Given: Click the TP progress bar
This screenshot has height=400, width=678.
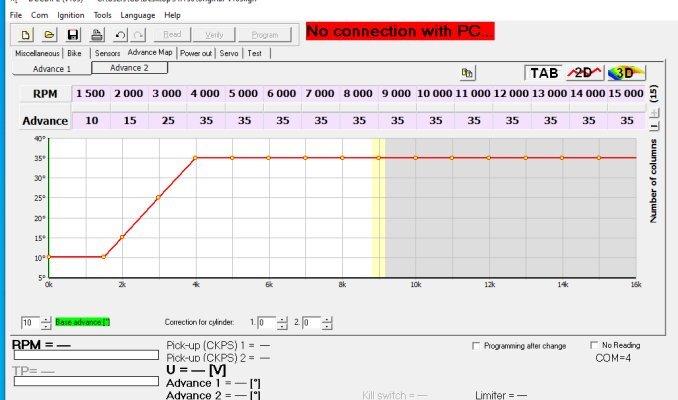Looking at the screenshot, I should 86,381.
